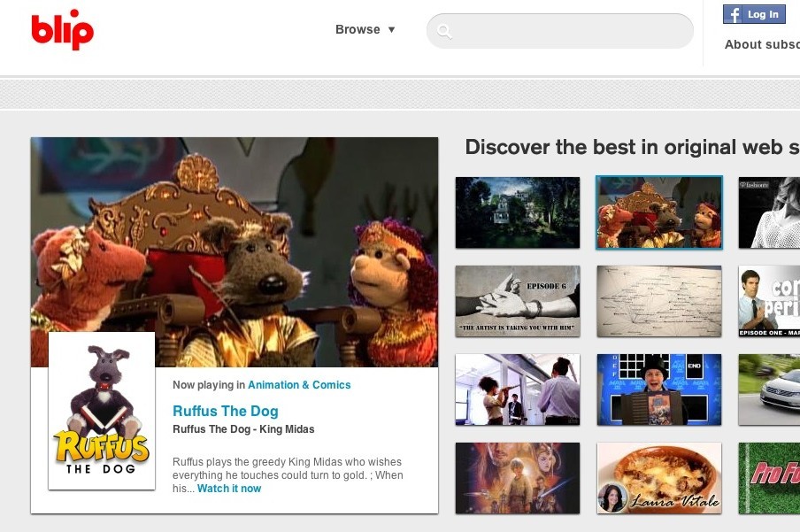Open the silver car thumbnail
The height and width of the screenshot is (532, 800).
769,389
